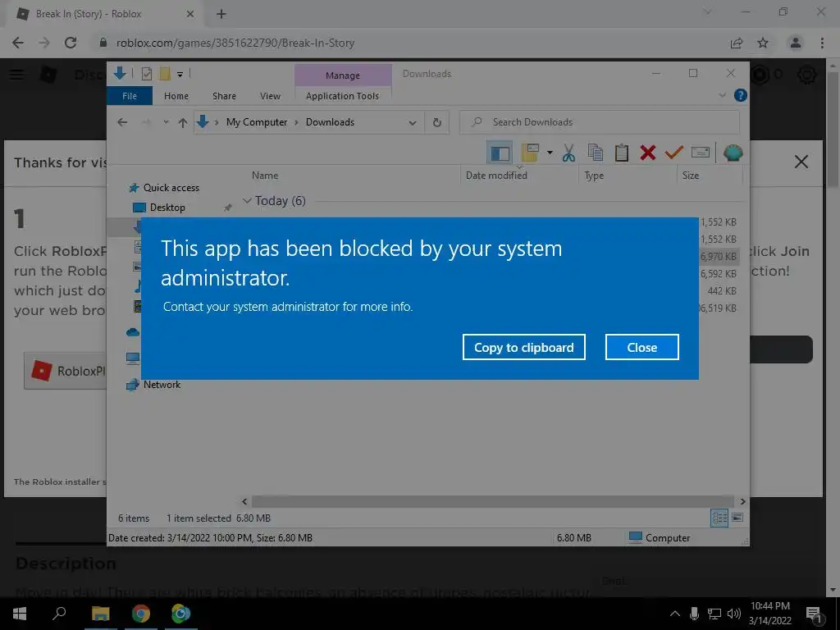The width and height of the screenshot is (840, 630).
Task: Click Downloads in the address path
Action: click(x=330, y=122)
